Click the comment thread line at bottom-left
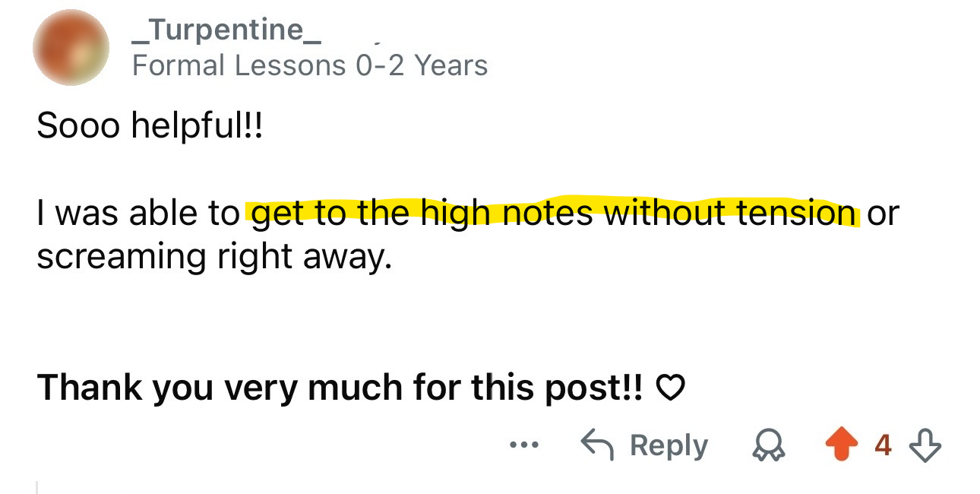The image size is (980, 494). tap(36, 486)
